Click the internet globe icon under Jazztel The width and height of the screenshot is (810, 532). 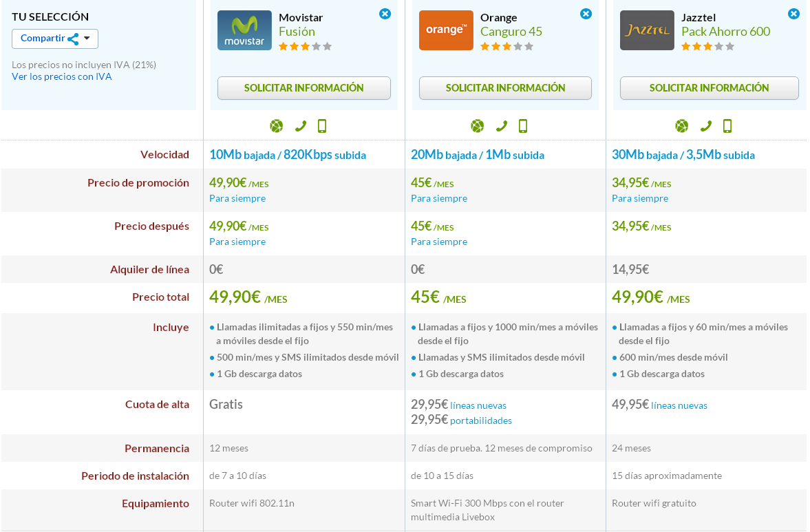tap(682, 126)
